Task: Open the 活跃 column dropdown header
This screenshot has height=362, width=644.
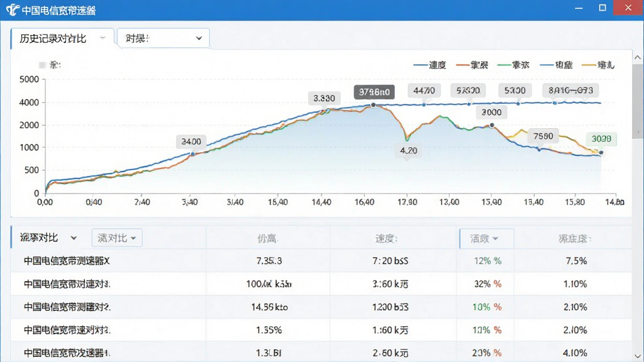Action: (486, 238)
